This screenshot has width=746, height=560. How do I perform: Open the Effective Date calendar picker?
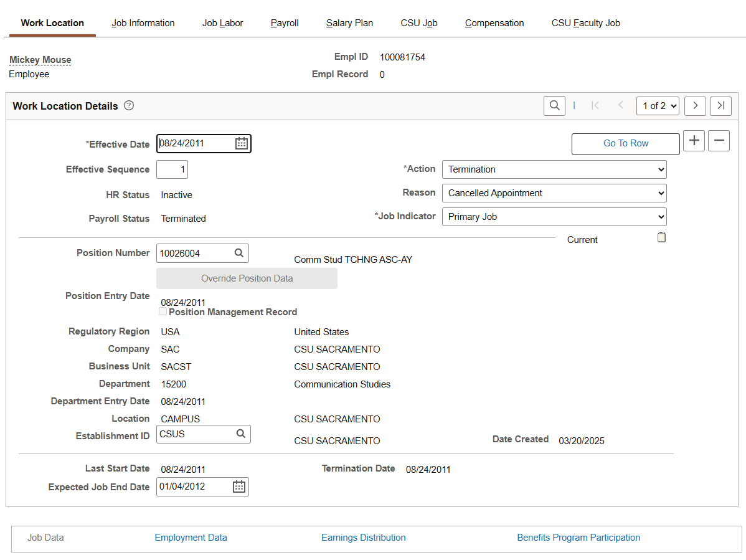242,144
